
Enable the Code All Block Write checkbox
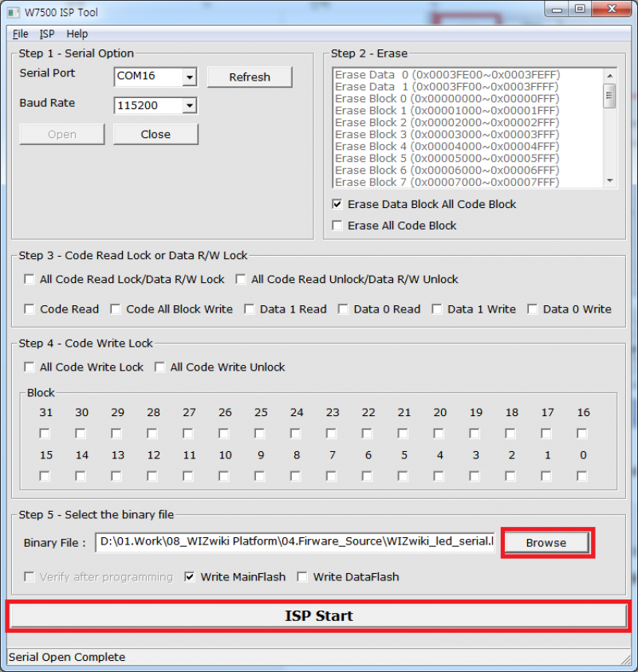click(x=116, y=309)
